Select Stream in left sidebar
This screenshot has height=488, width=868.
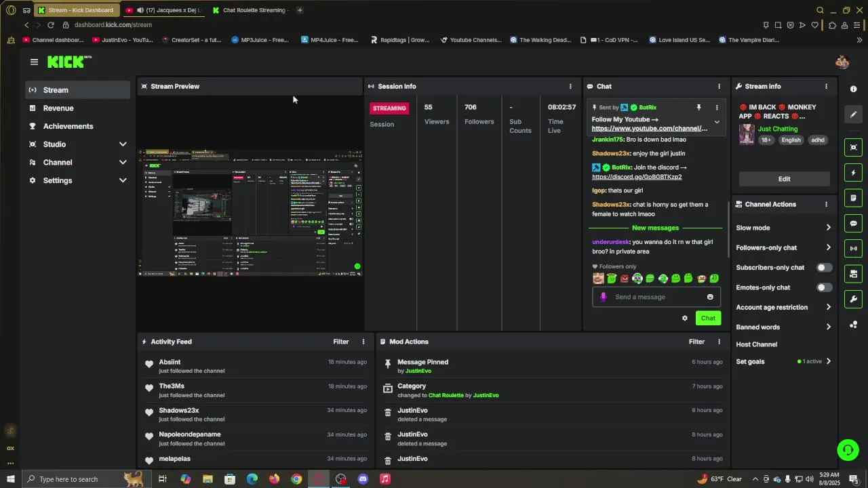pos(78,90)
